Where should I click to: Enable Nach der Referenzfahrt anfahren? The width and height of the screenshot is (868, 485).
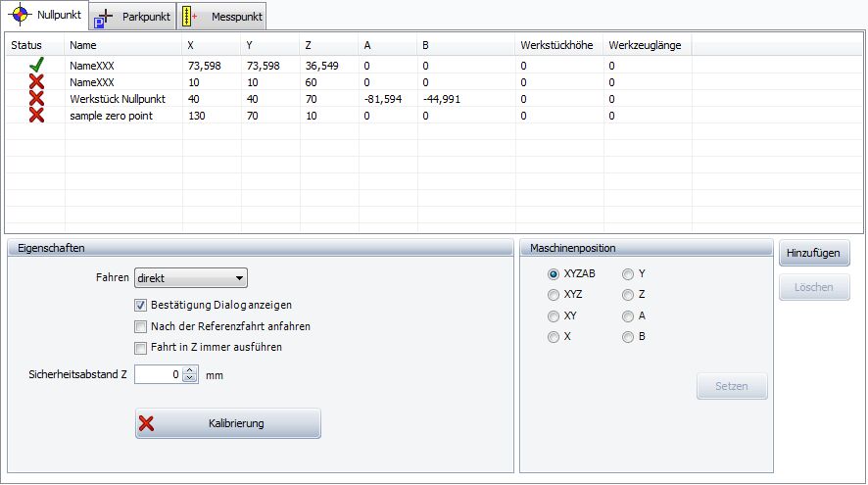pos(140,326)
